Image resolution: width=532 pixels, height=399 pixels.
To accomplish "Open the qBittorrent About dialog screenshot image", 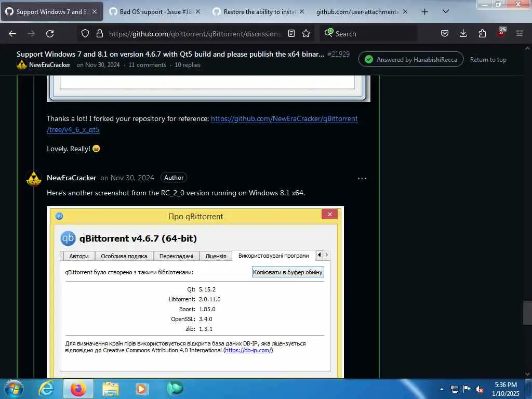I will [x=195, y=292].
